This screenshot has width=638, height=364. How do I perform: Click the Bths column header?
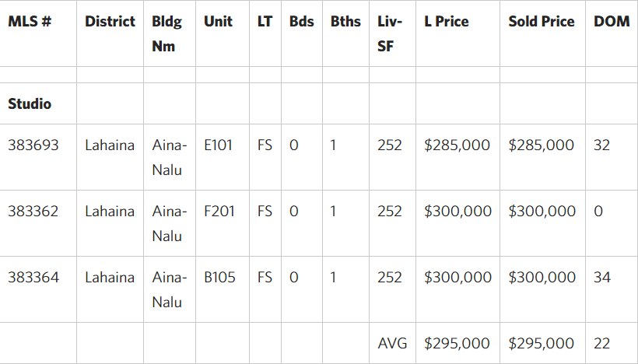345,22
